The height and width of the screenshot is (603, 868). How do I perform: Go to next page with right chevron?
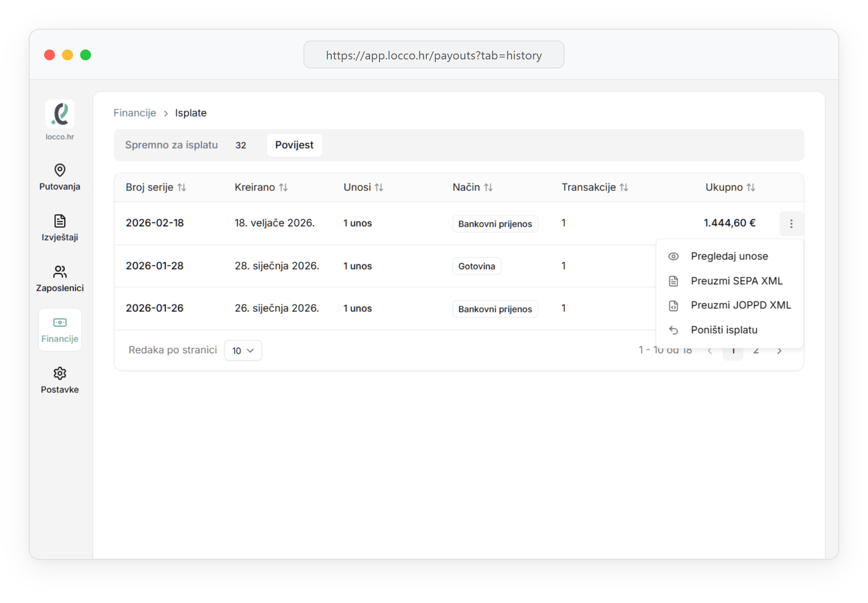[x=779, y=351]
